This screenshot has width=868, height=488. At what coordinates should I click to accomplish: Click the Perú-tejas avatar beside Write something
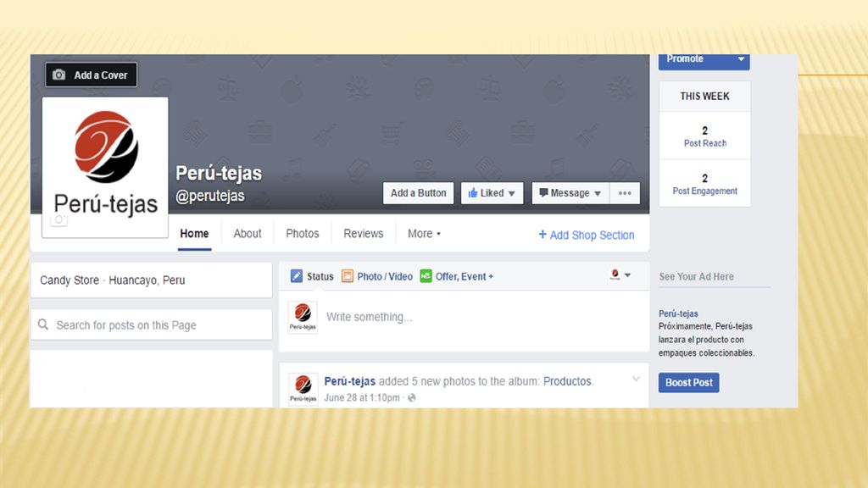(303, 318)
